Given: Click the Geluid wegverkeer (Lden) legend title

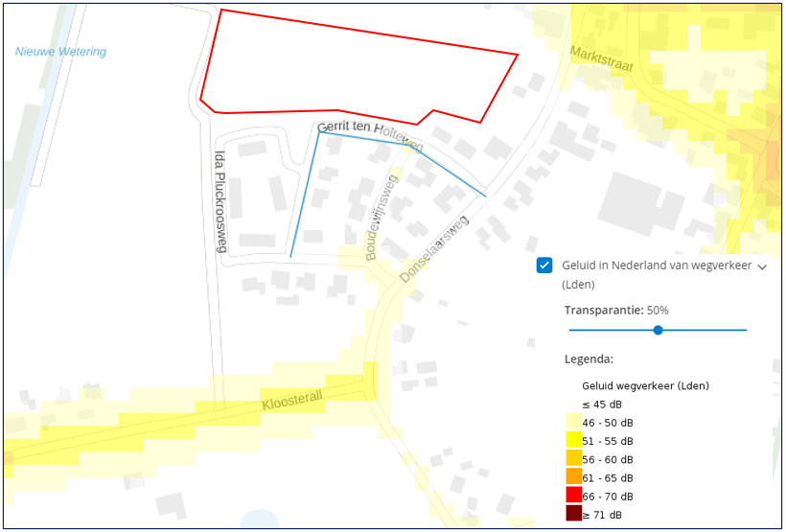Looking at the screenshot, I should click(646, 385).
